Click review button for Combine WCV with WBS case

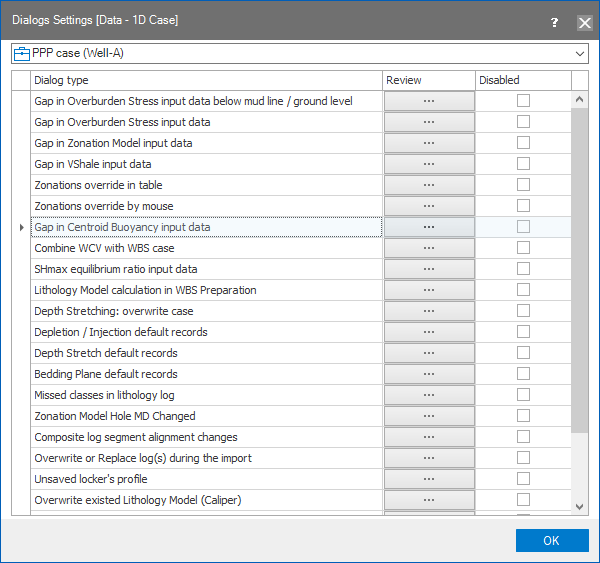pos(428,248)
